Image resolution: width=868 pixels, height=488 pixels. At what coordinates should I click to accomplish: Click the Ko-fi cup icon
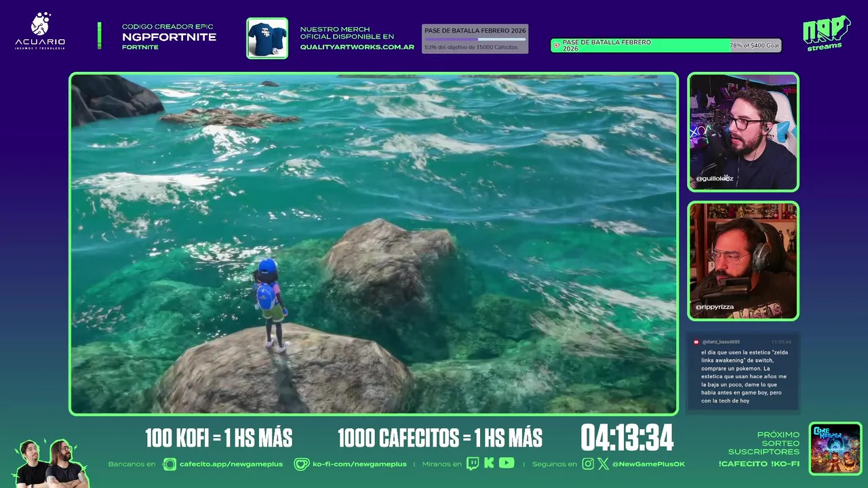(x=302, y=464)
